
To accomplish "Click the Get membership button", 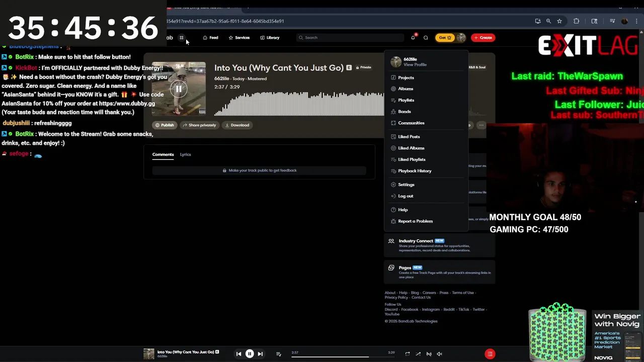I will [x=445, y=38].
